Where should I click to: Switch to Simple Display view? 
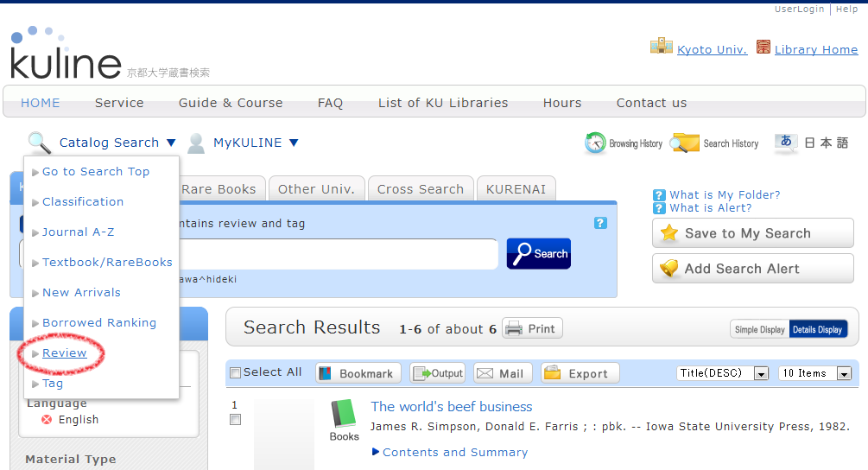[759, 329]
